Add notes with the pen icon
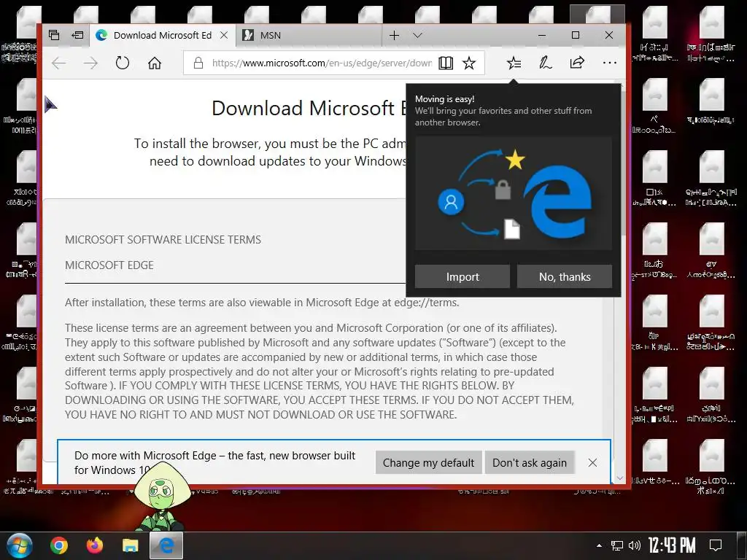The width and height of the screenshot is (747, 560). [546, 63]
